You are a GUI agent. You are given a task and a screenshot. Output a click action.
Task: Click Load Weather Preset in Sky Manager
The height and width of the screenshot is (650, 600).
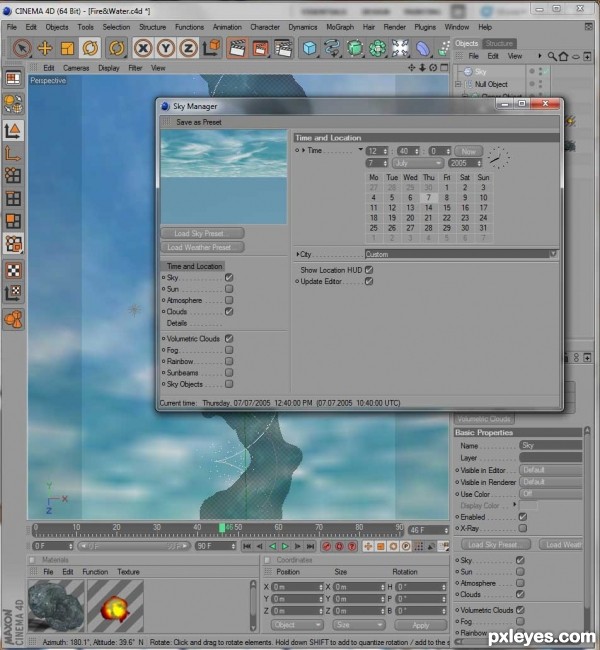click(x=202, y=247)
